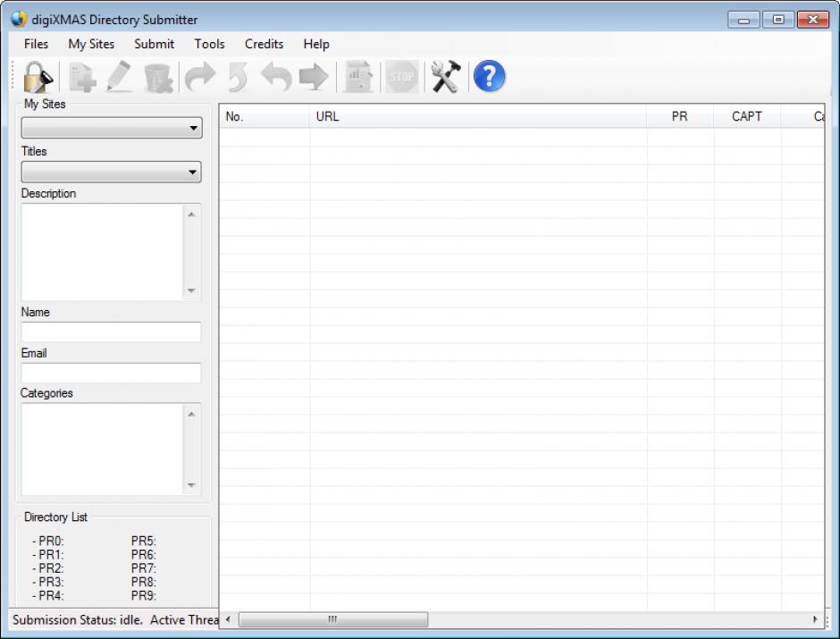
Task: Click the Description box scroll down arrow
Action: [x=191, y=290]
